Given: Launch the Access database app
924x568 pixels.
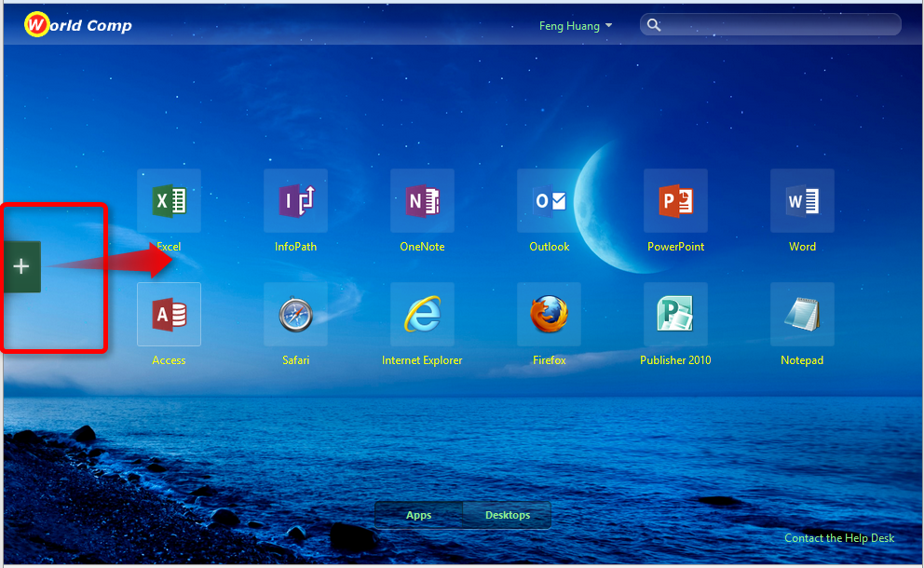Looking at the screenshot, I should click(x=170, y=314).
